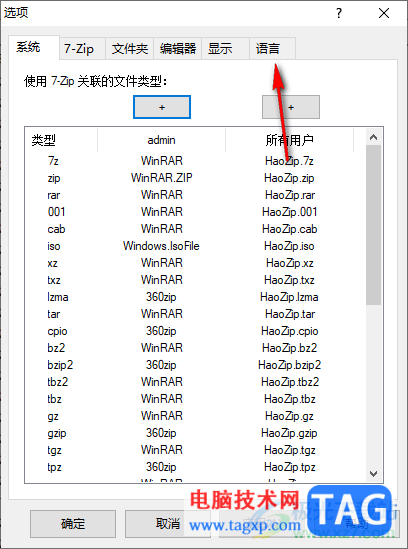The width and height of the screenshot is (408, 549).
Task: Click the HaoZip.tbz2 cell
Action: 290,382
